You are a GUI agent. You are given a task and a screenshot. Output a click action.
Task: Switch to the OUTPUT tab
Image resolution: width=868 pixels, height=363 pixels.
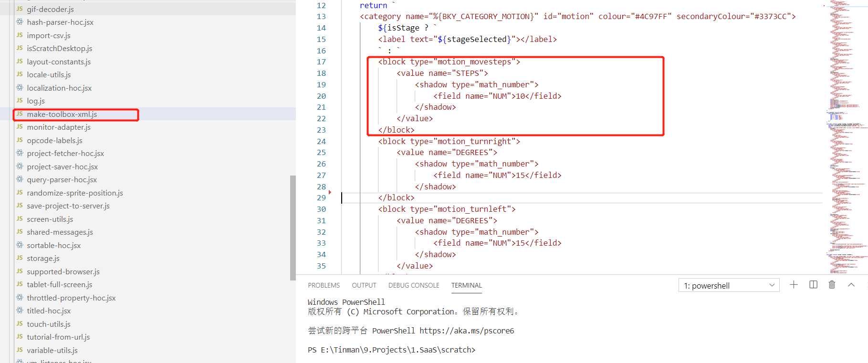tap(364, 285)
